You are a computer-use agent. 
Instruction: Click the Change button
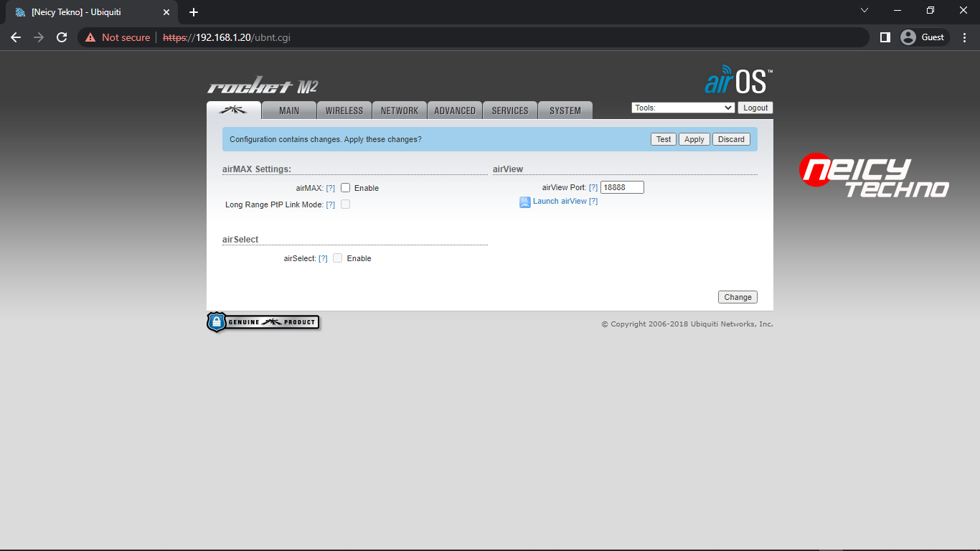pyautogui.click(x=738, y=297)
